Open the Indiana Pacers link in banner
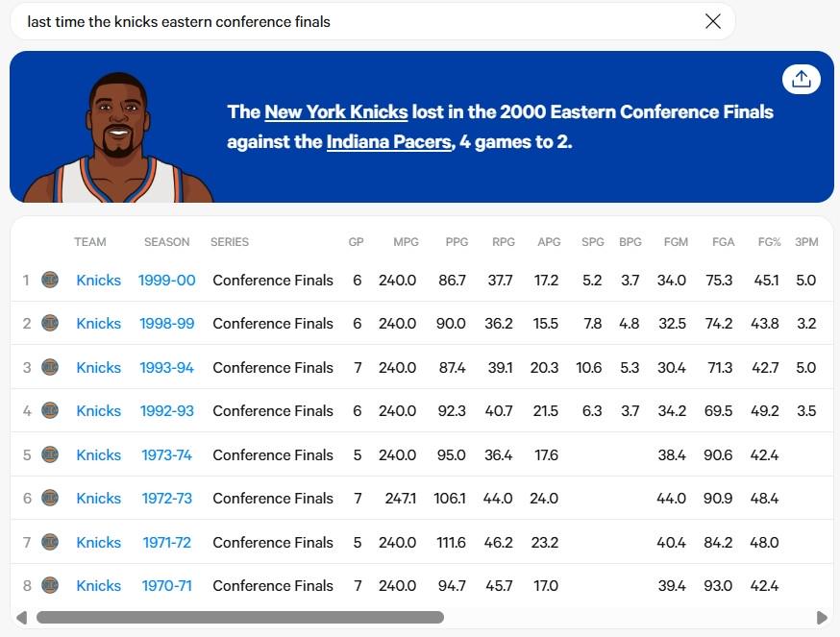The image size is (840, 637). 389,142
